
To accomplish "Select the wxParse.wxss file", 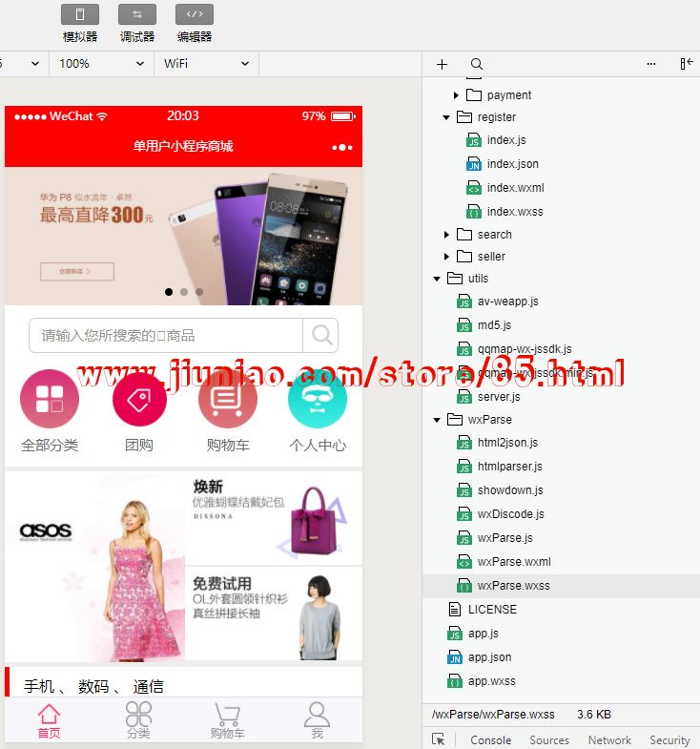I will [561, 586].
